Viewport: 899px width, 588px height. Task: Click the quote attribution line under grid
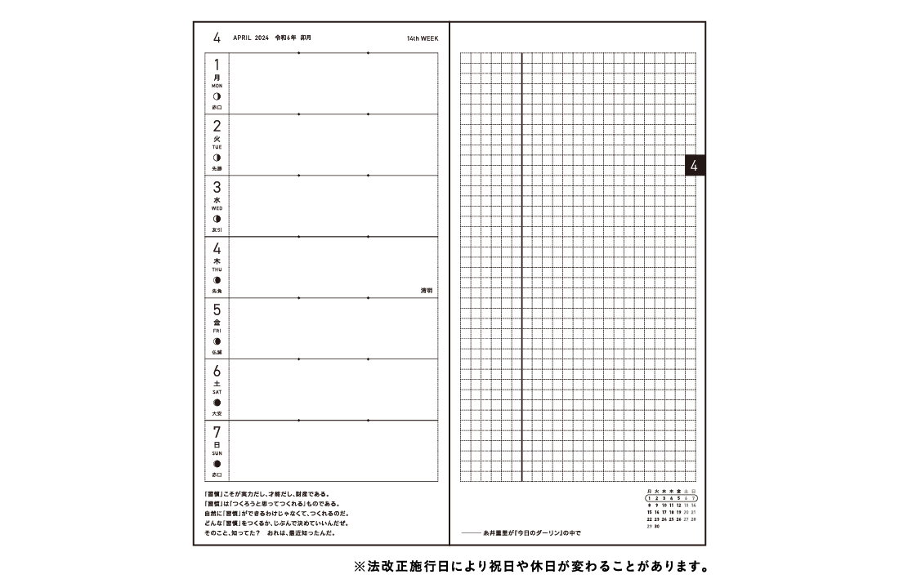pyautogui.click(x=526, y=532)
